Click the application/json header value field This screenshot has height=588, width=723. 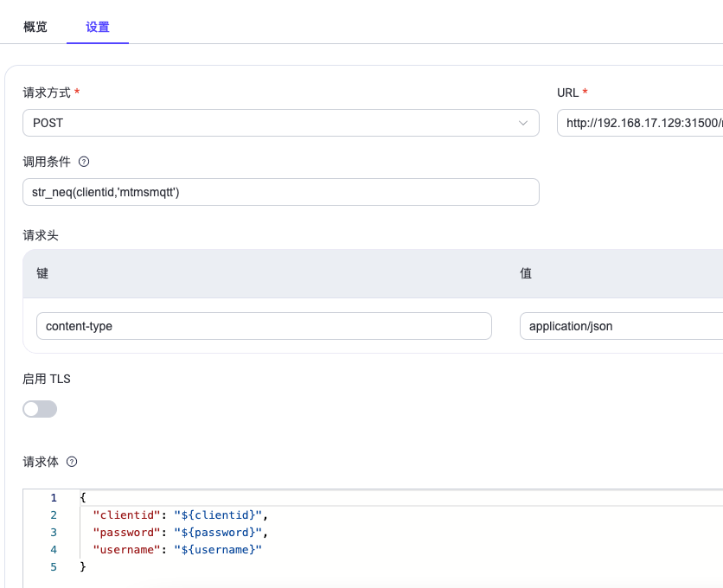point(621,326)
